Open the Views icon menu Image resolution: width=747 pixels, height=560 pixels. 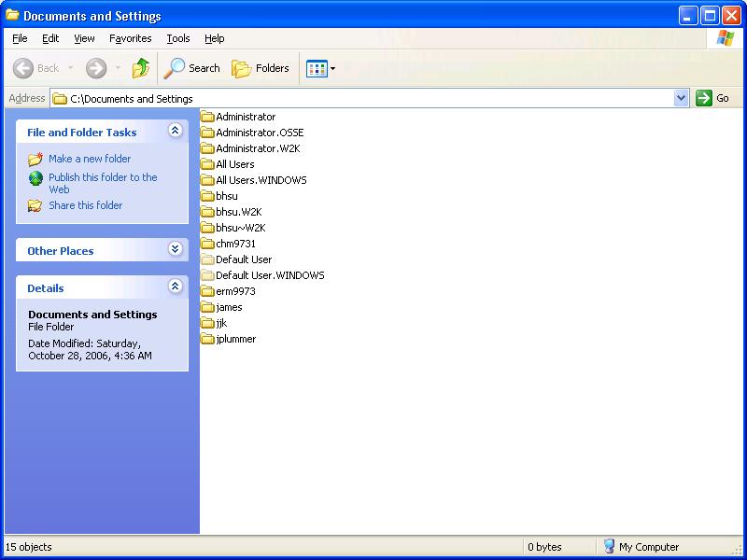tap(320, 68)
